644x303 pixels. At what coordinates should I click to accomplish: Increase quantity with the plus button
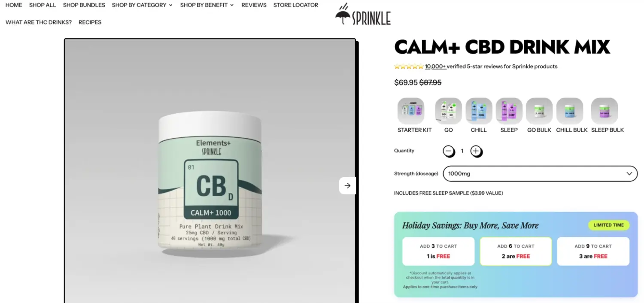(476, 151)
